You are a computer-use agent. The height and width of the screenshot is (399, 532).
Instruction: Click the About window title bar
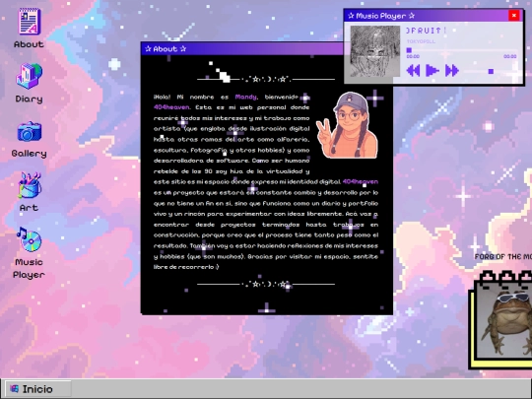[x=243, y=49]
